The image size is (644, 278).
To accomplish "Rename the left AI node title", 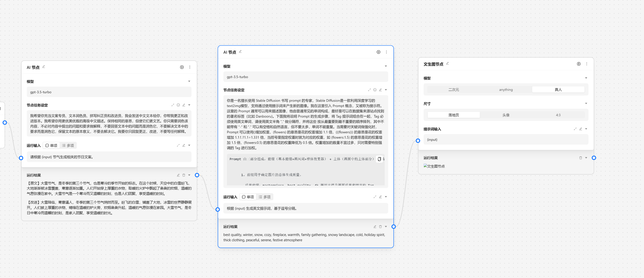I will tap(44, 67).
